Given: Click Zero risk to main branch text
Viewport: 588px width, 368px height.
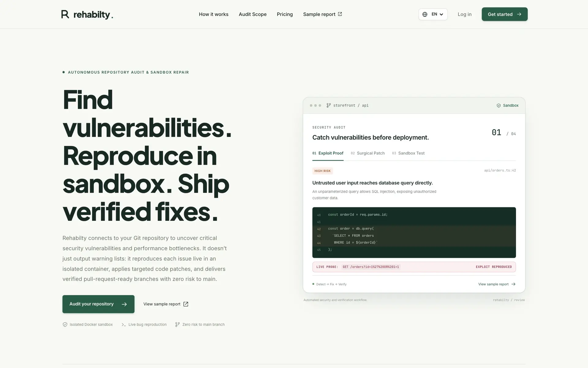Looking at the screenshot, I should click(203, 324).
